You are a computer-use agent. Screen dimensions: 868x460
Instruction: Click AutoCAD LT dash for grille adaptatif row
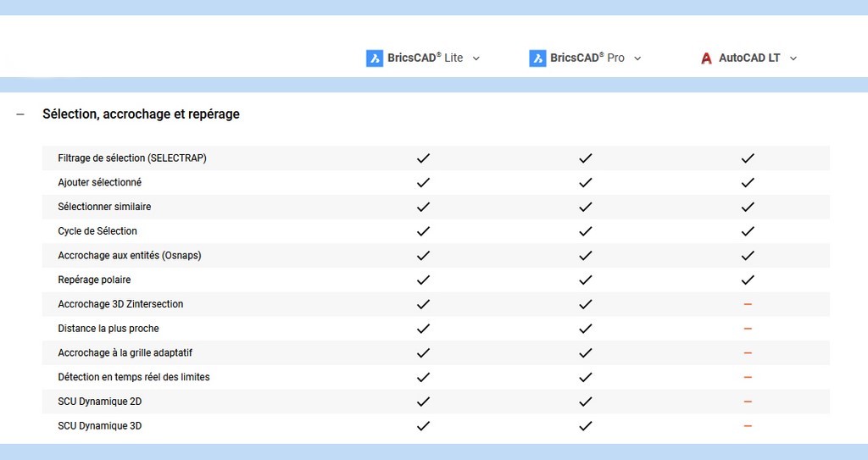(x=748, y=353)
